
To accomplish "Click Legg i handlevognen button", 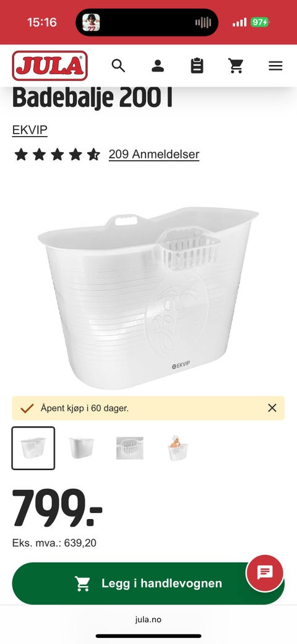I will 148,583.
